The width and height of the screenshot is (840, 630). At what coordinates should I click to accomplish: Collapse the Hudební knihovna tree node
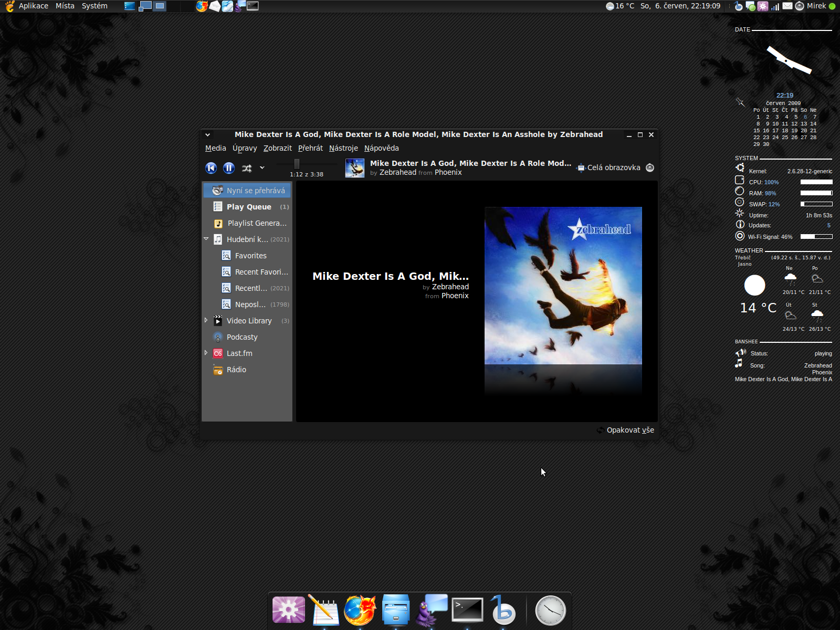pos(206,239)
